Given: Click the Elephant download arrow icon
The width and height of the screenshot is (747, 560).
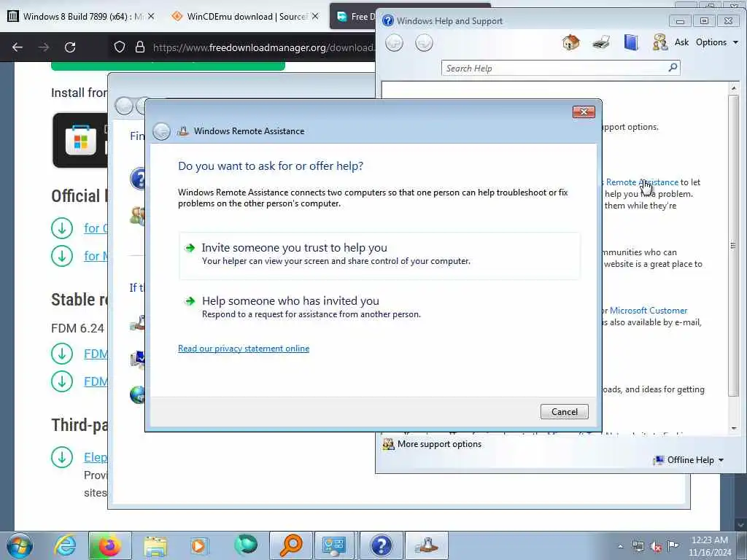Looking at the screenshot, I should click(x=62, y=457).
